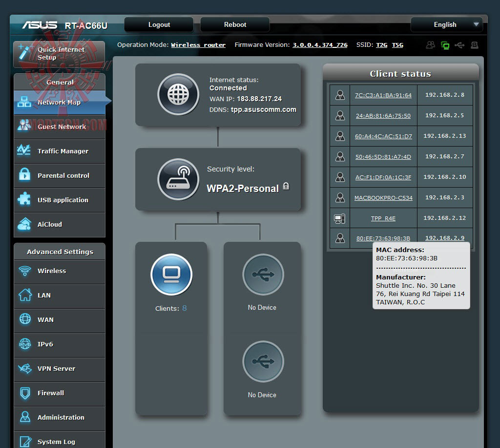Open Guest Network page

click(59, 127)
